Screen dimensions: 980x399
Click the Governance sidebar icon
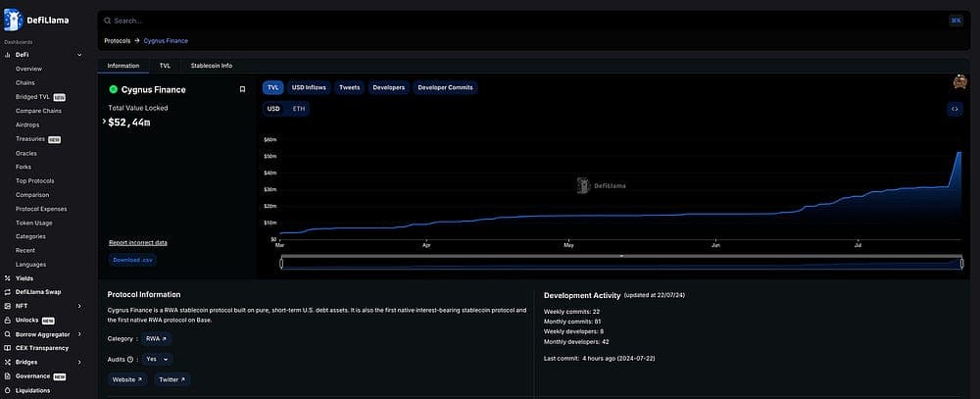point(8,375)
